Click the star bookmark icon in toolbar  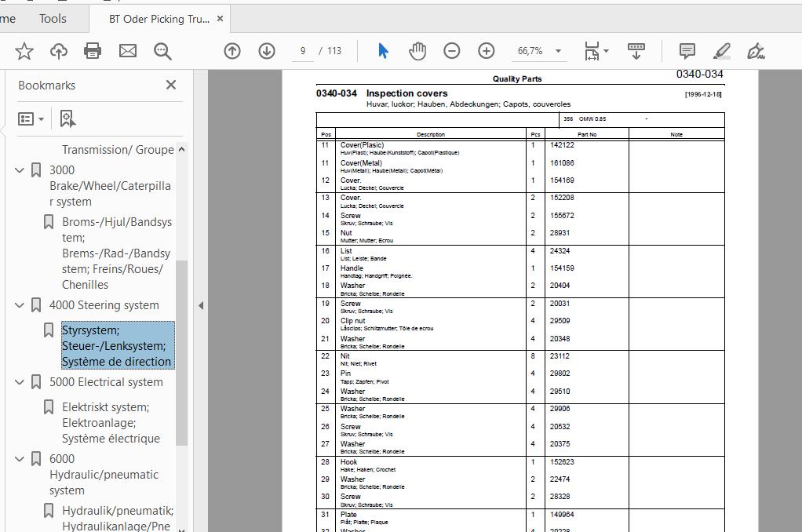click(24, 51)
